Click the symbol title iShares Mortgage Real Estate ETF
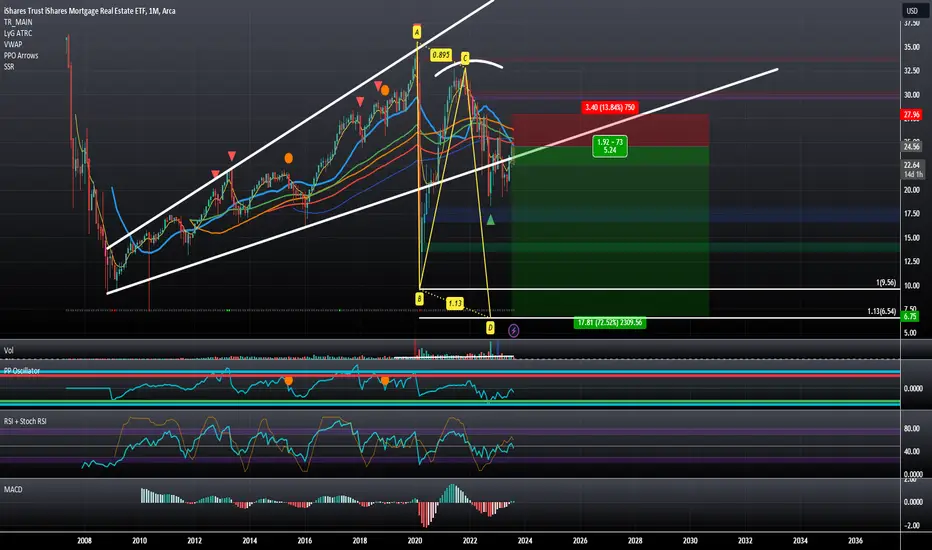Viewport: 932px width, 550px height. pos(89,11)
